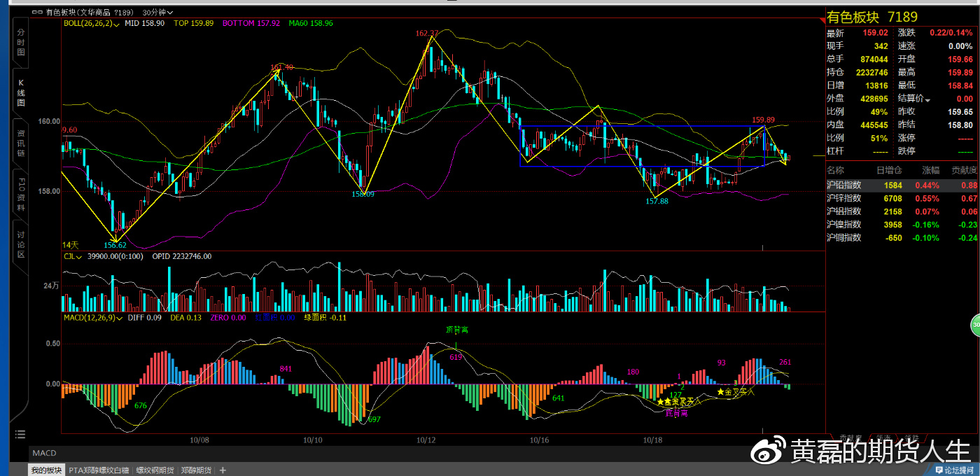The image size is (980, 476).
Task: Open the PTA郑醇螺纹白糖 bottom tab
Action: click(x=99, y=470)
